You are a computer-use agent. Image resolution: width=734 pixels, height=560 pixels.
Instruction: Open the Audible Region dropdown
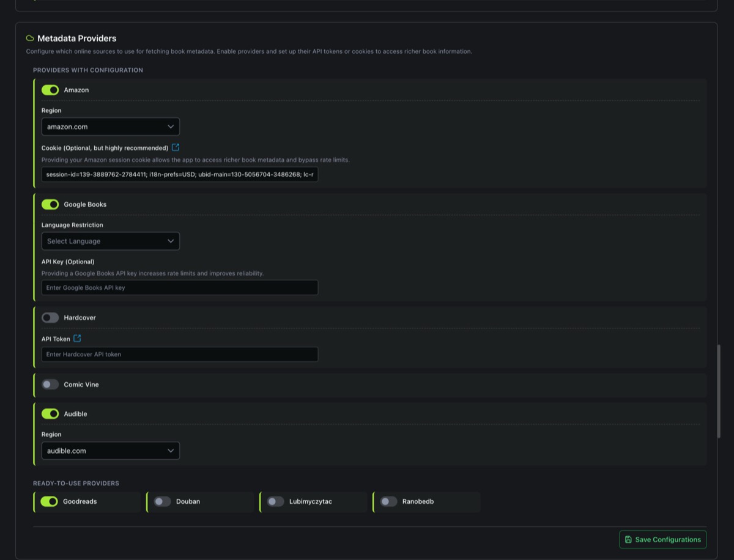[110, 451]
